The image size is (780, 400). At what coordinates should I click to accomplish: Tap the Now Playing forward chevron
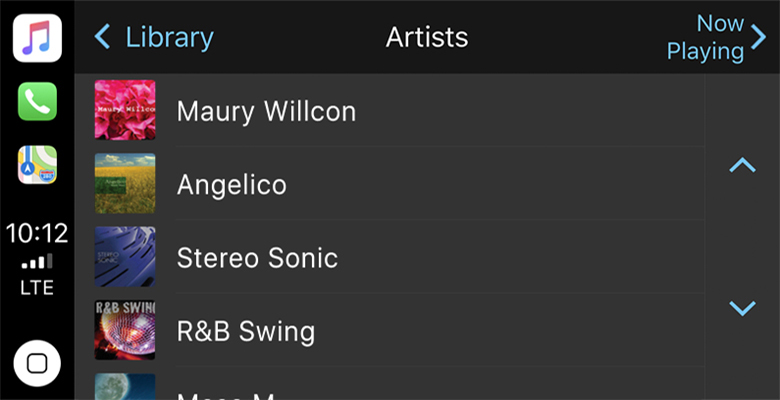(758, 38)
